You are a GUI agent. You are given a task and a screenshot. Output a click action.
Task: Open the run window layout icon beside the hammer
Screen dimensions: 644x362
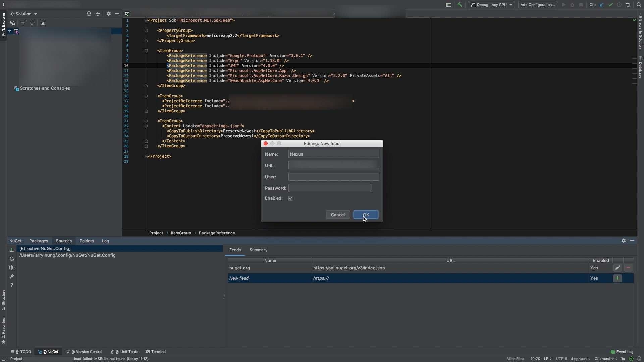pyautogui.click(x=448, y=5)
